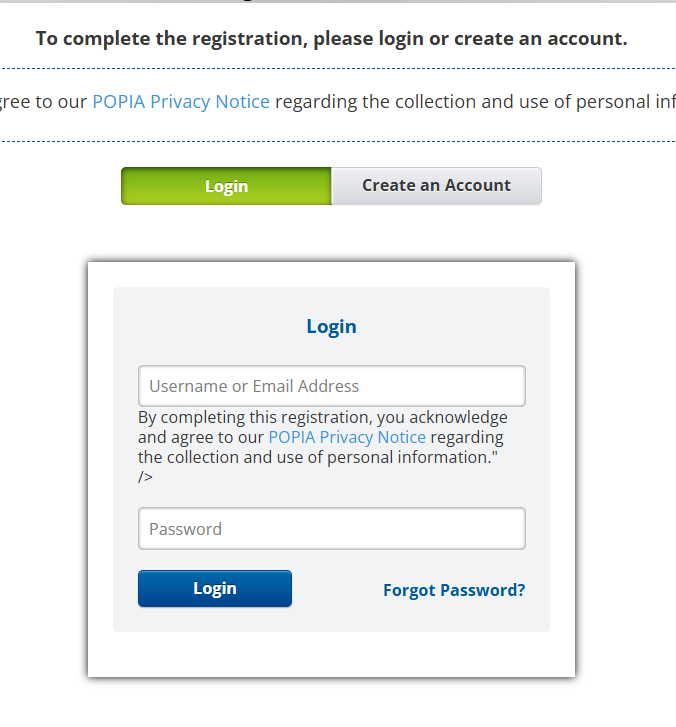Open the Forgot Password? link

pos(454,590)
